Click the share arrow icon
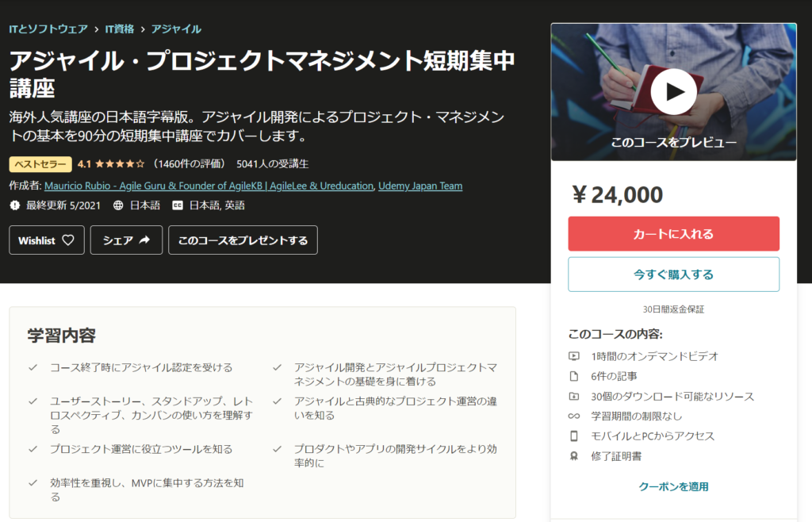Image resolution: width=812 pixels, height=522 pixels. coord(144,240)
